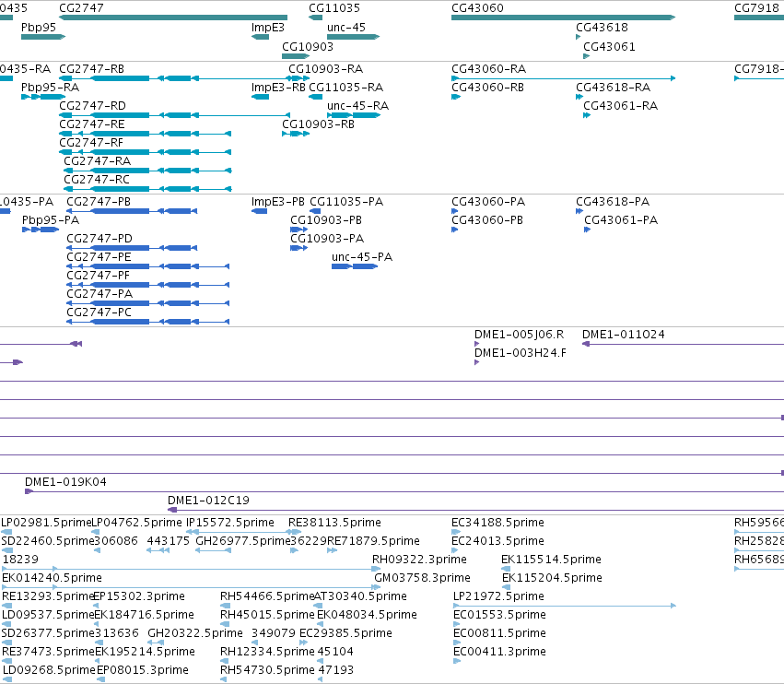Select the CG10903-PB protein
784x684 pixels.
[299, 230]
